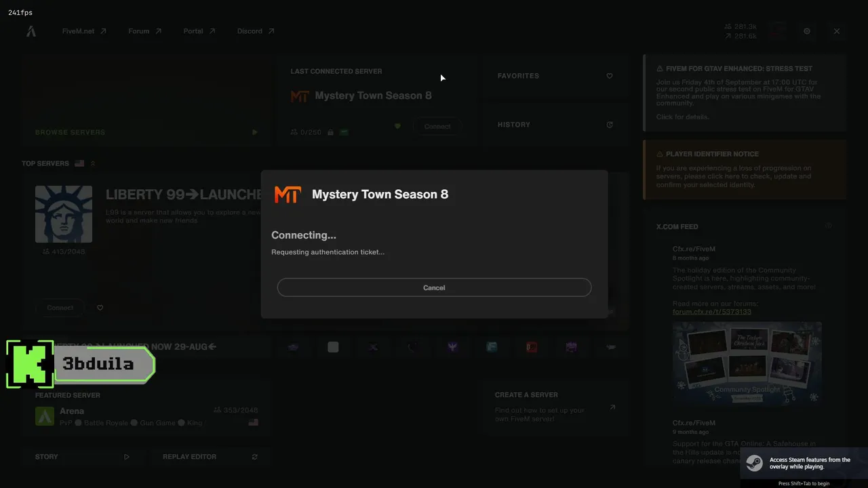Favorite Liberty 99 with its heart icon

(x=100, y=308)
